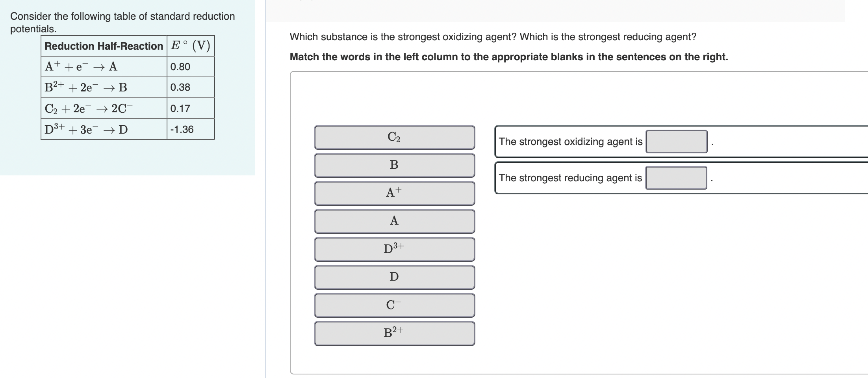Select the B²⁺ answer tile
868x378 pixels.
[x=394, y=333]
